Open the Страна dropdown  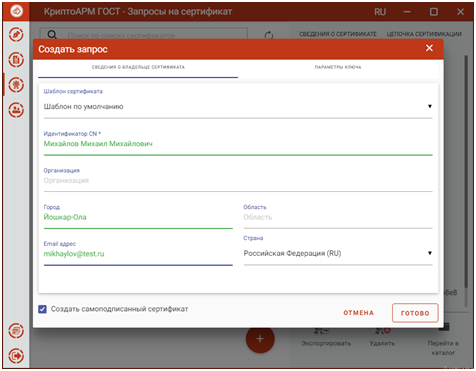pos(338,253)
